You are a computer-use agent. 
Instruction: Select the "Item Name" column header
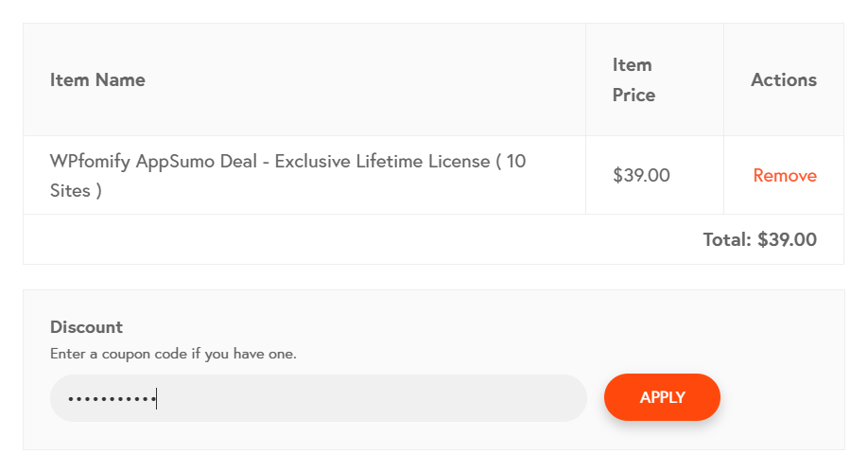[97, 79]
